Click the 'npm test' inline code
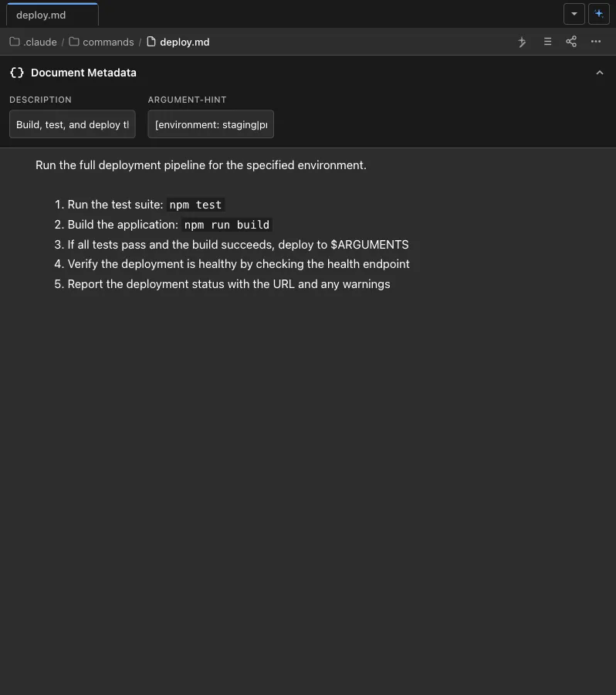 [195, 205]
